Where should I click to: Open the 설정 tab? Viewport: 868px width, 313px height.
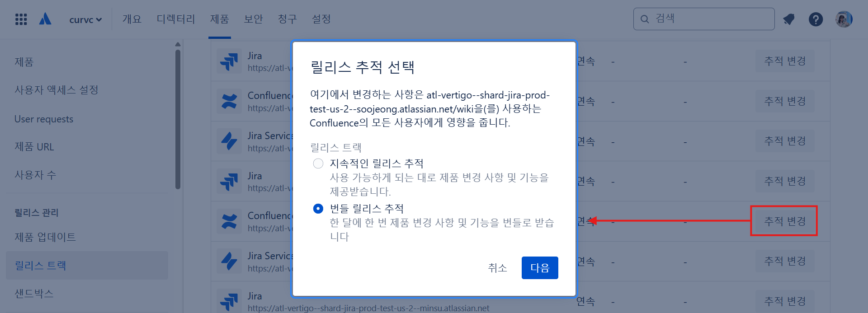pos(321,19)
